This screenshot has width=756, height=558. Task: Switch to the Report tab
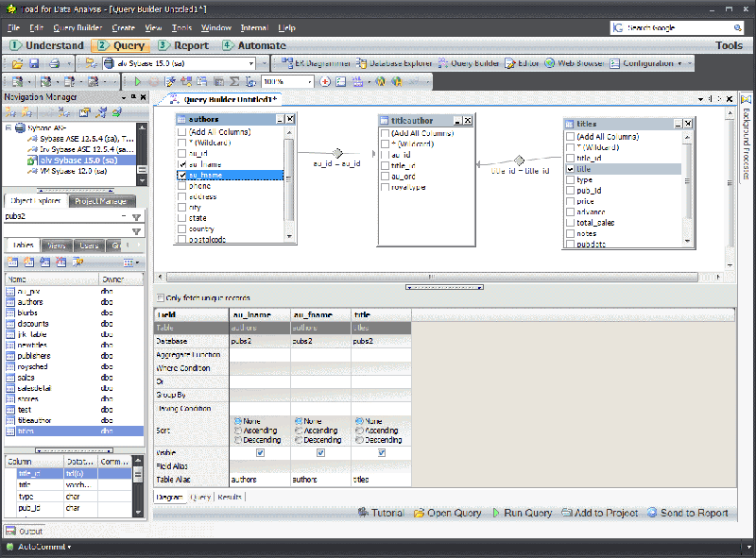point(184,44)
